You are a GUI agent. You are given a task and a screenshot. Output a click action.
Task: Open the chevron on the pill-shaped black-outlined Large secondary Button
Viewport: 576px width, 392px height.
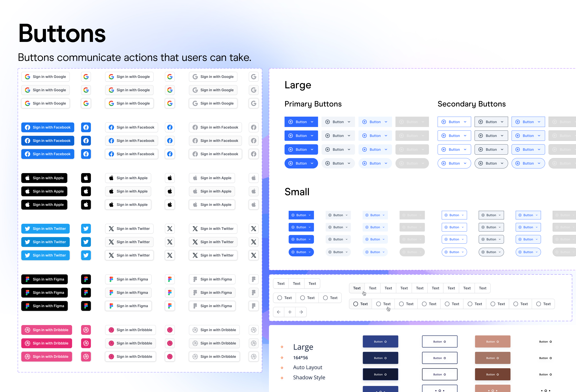(502, 163)
